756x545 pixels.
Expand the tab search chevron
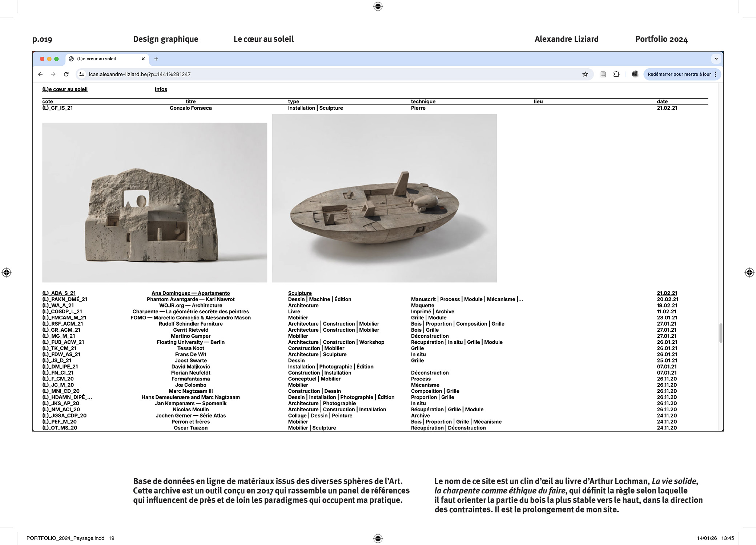tap(716, 59)
